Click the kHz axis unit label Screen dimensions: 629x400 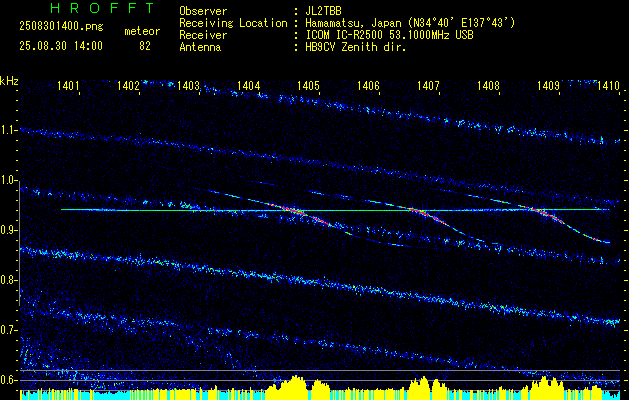click(9, 81)
